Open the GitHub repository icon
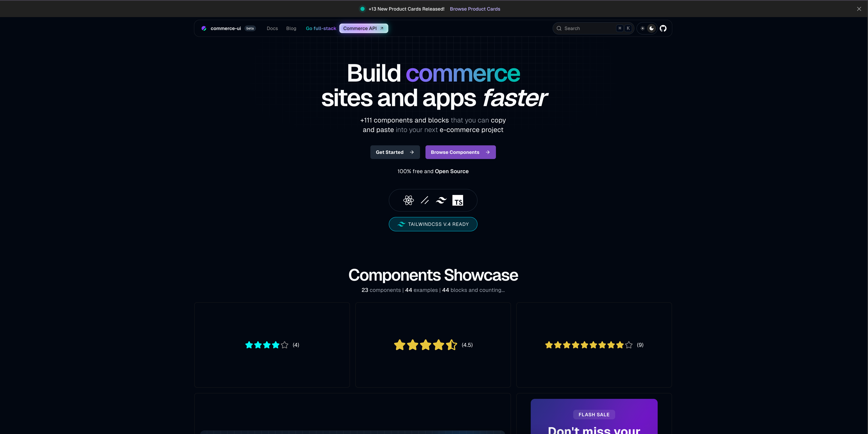 point(663,28)
